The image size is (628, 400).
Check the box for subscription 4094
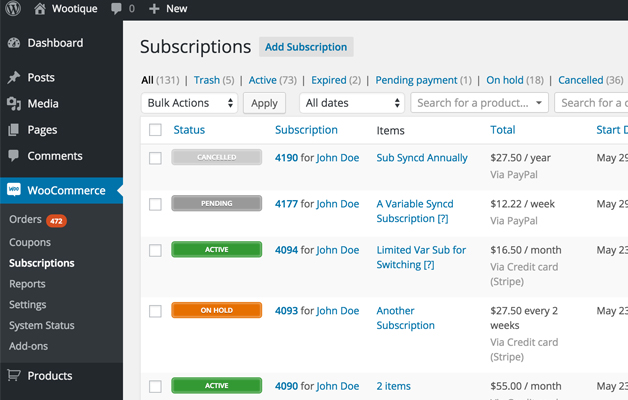[x=155, y=251]
